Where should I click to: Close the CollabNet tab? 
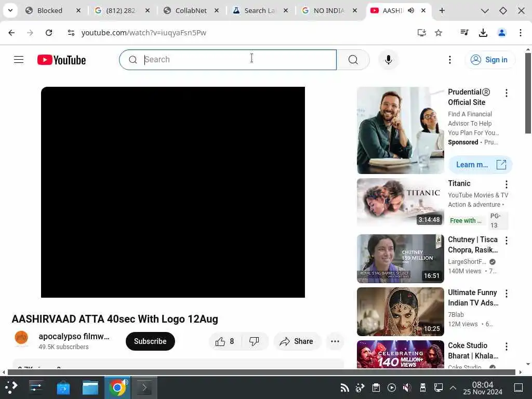[217, 10]
